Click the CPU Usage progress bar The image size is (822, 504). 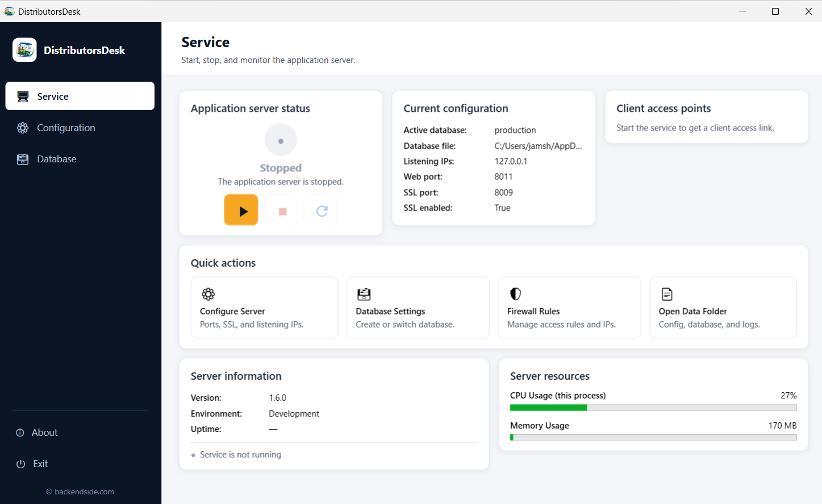pyautogui.click(x=653, y=408)
